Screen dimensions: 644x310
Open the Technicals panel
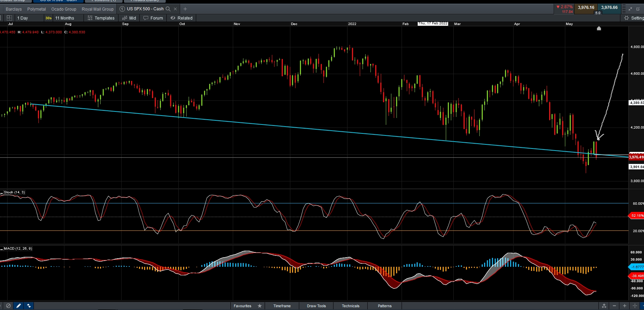click(x=351, y=306)
